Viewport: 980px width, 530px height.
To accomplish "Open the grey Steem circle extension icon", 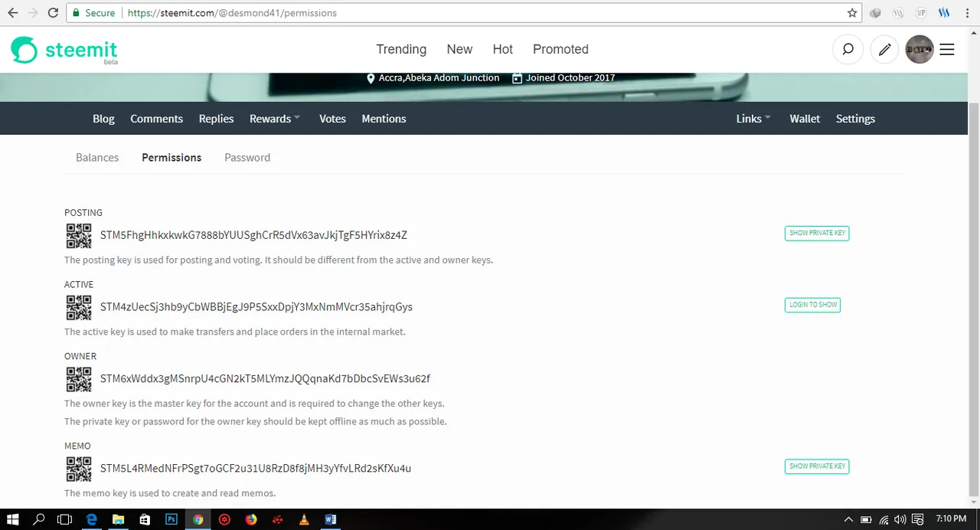I will pyautogui.click(x=899, y=13).
